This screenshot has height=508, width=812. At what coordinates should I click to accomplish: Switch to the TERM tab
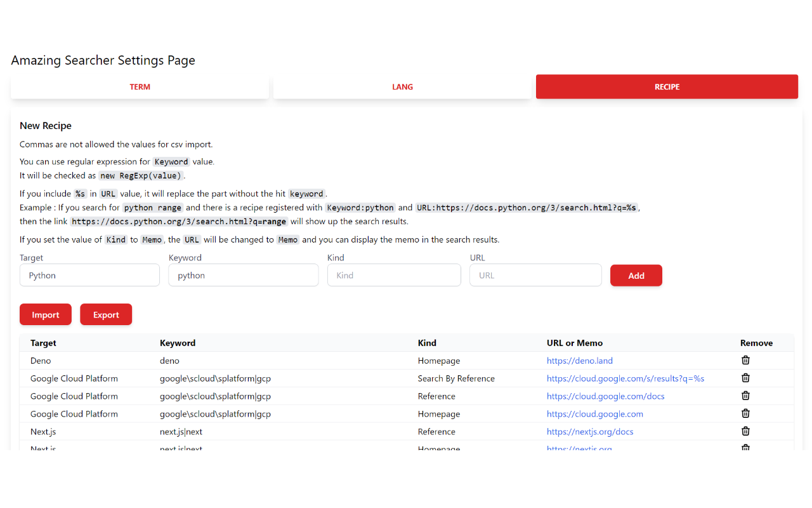(x=140, y=87)
